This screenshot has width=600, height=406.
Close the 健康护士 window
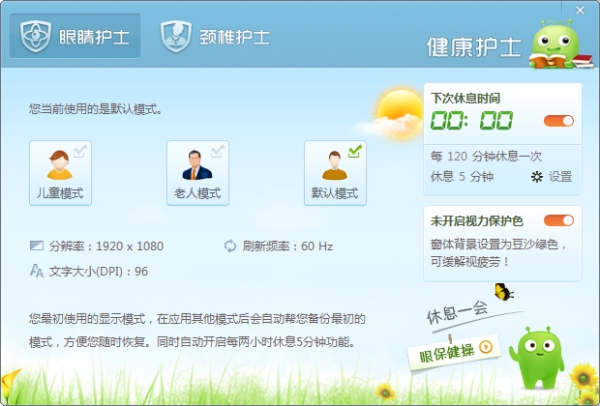580,10
